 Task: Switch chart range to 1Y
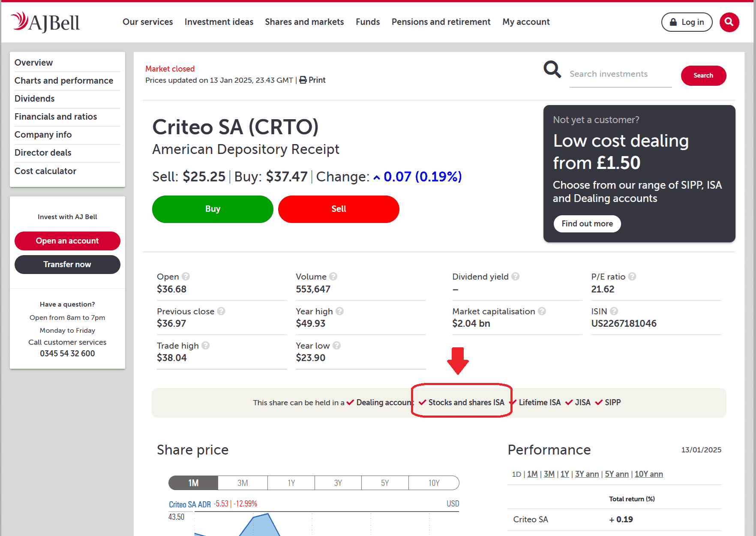click(291, 483)
